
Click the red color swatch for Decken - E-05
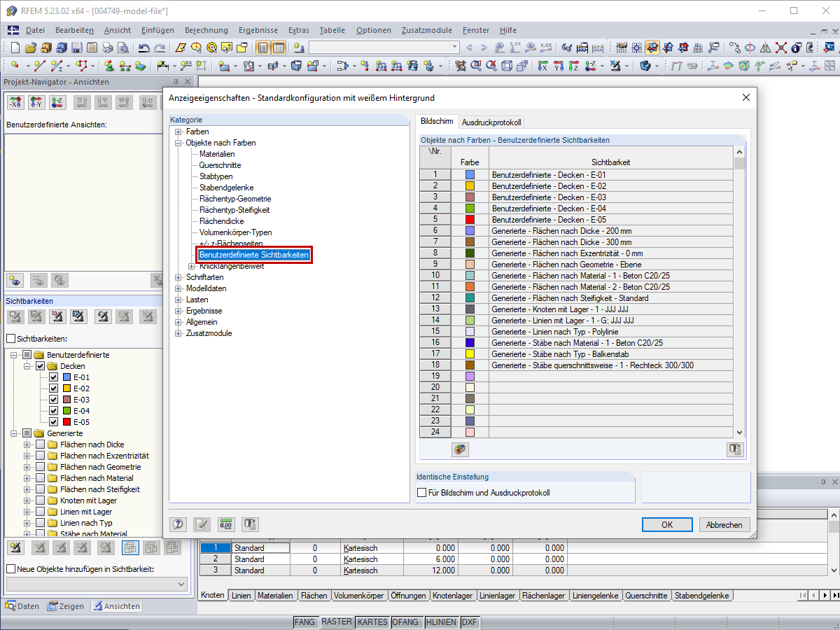pyautogui.click(x=470, y=219)
